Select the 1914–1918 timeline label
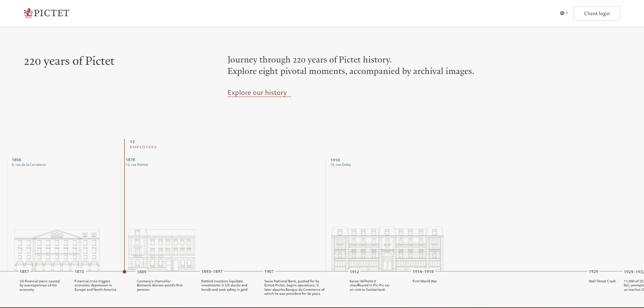The height and width of the screenshot is (308, 644). 423,272
